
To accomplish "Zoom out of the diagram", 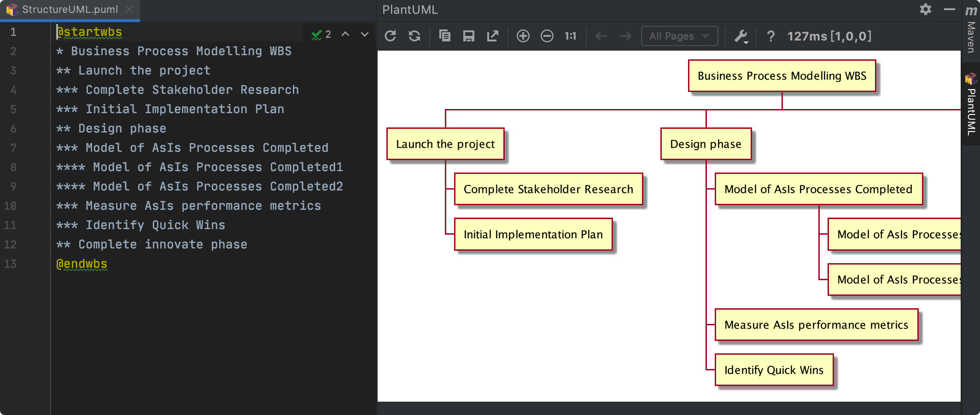I will (547, 36).
